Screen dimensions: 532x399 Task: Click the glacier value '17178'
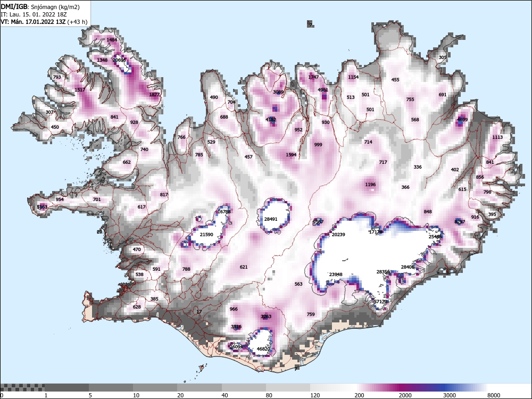pos(376,232)
